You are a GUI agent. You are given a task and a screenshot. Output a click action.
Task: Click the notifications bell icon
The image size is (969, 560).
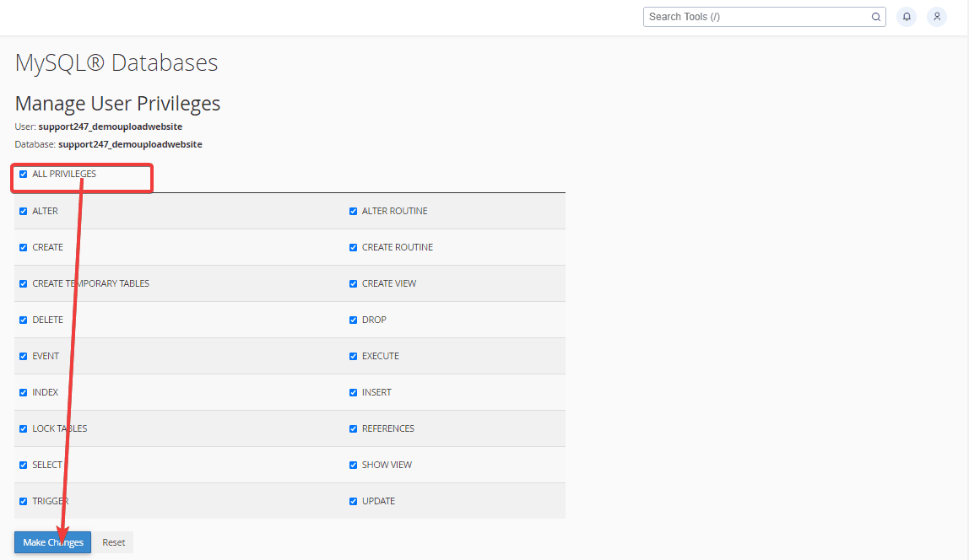click(x=907, y=17)
